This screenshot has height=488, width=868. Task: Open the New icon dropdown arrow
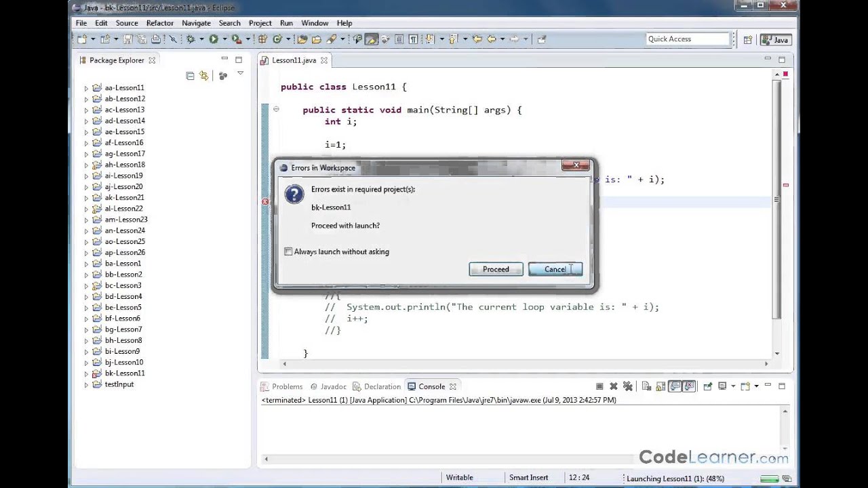point(93,39)
